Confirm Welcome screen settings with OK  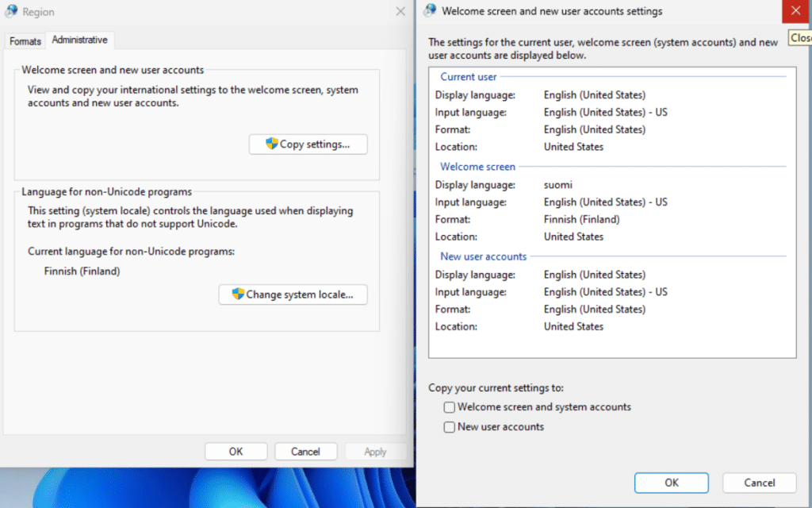point(672,483)
